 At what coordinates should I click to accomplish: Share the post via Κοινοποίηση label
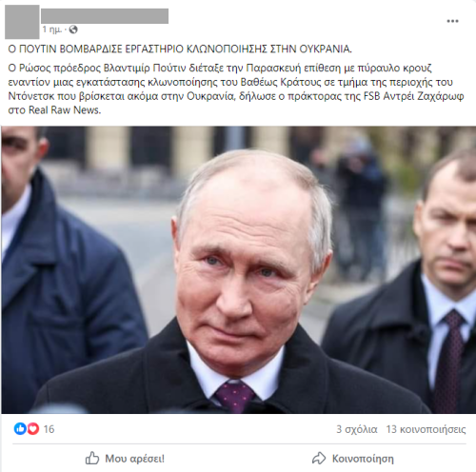click(363, 459)
